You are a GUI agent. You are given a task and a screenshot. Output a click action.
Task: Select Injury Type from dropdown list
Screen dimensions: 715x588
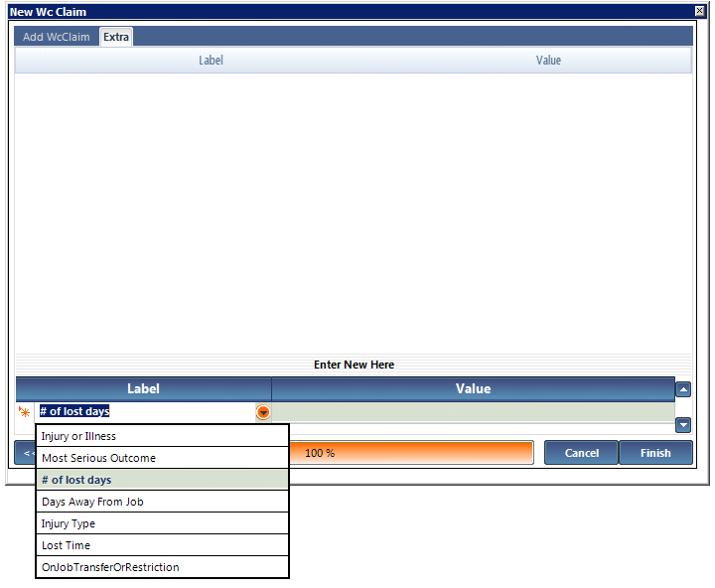[x=162, y=523]
